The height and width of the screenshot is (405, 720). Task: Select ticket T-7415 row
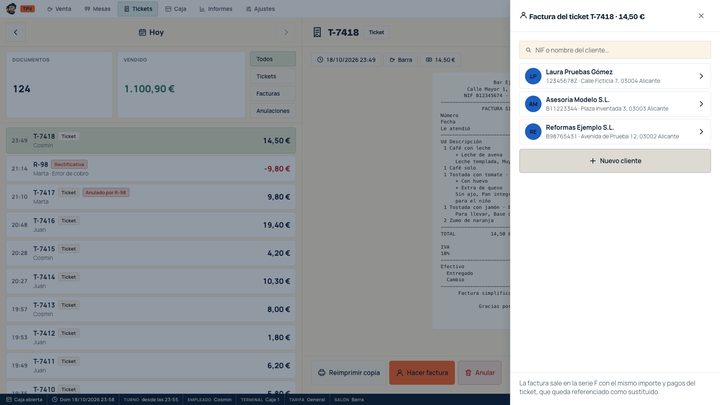[151, 253]
